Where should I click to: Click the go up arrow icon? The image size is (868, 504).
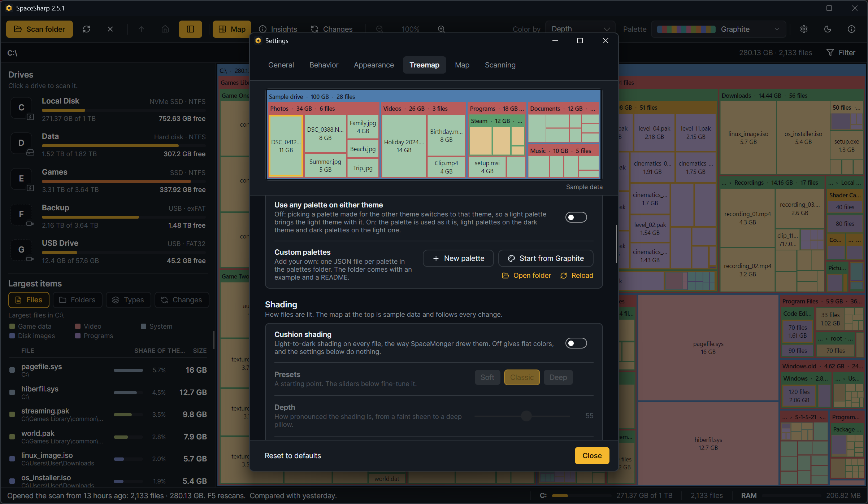click(x=141, y=29)
